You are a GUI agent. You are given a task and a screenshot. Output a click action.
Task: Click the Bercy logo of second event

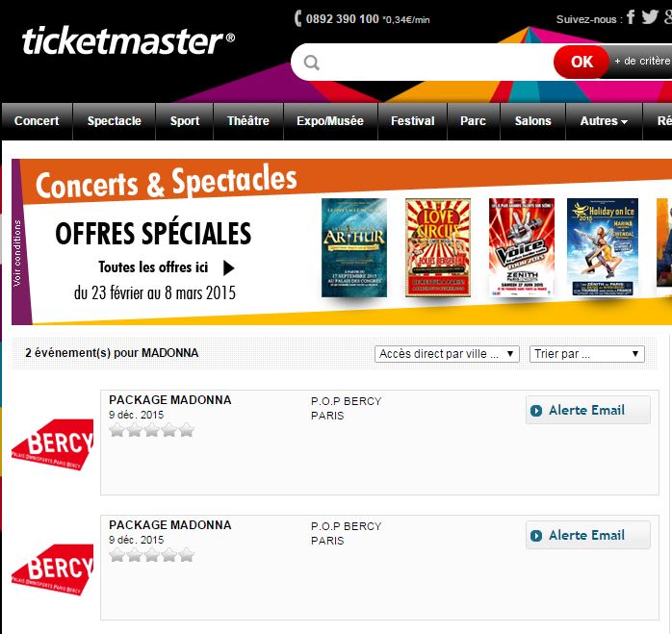(x=53, y=570)
